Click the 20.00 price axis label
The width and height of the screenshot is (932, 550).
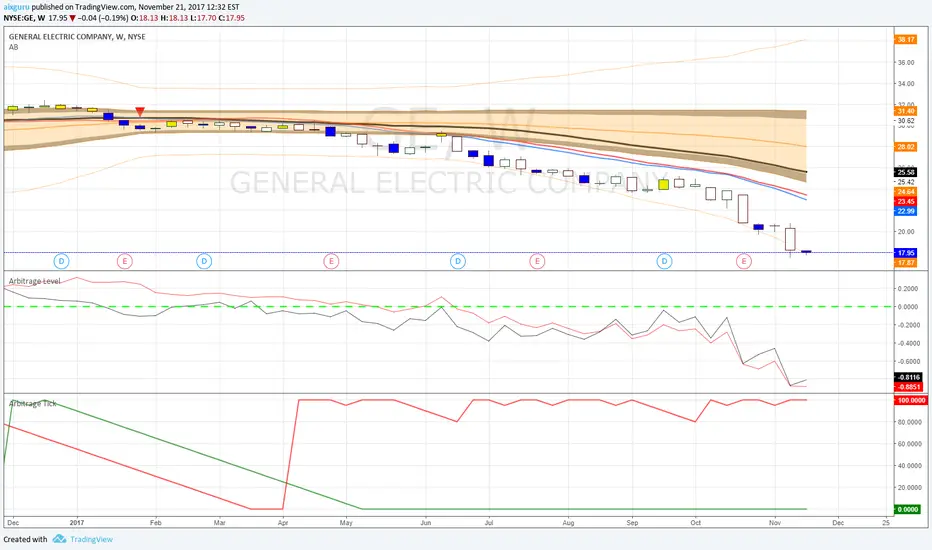[906, 232]
